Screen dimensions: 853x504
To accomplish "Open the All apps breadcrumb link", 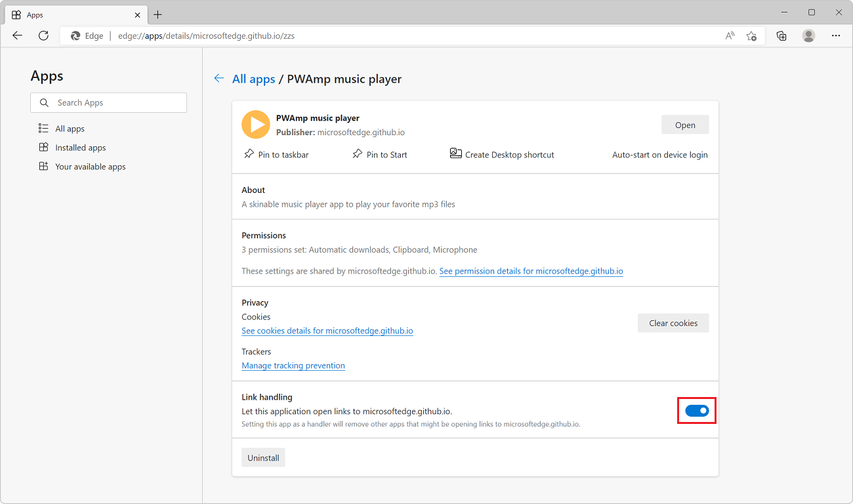I will point(253,79).
